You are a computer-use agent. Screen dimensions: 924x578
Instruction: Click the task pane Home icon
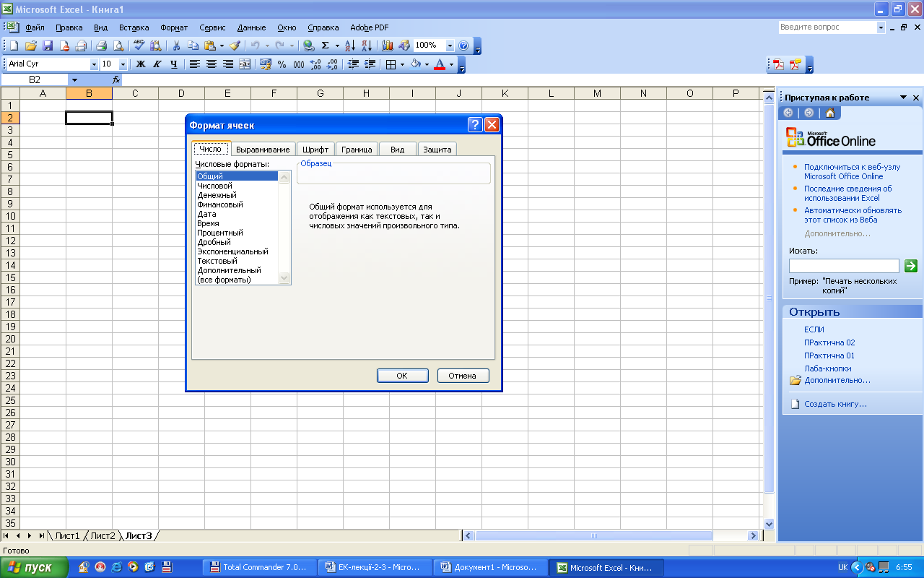[830, 113]
